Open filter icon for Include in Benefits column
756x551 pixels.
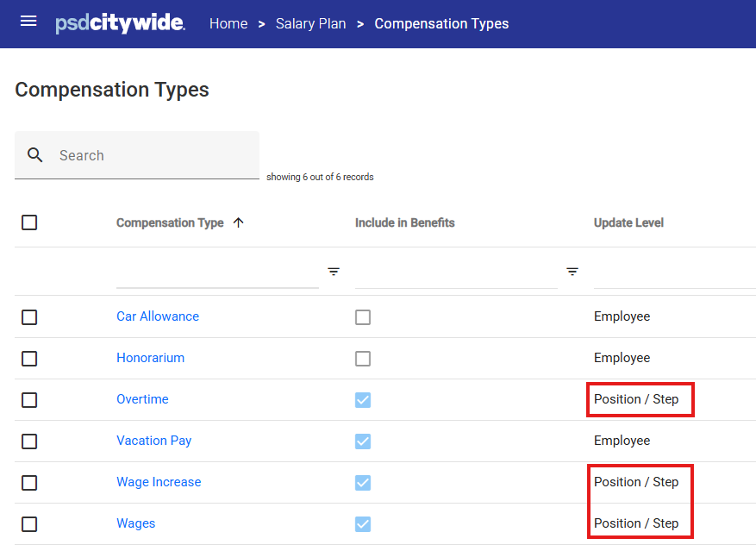(x=572, y=271)
